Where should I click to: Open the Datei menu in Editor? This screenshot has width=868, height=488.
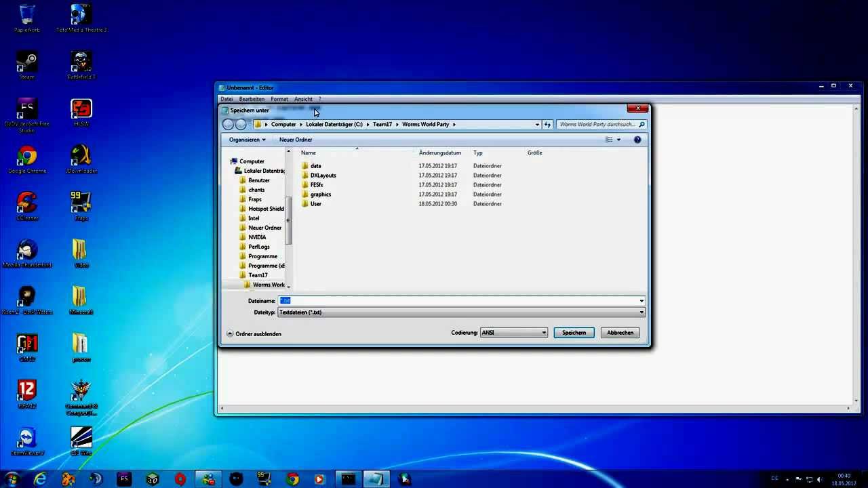click(x=226, y=99)
